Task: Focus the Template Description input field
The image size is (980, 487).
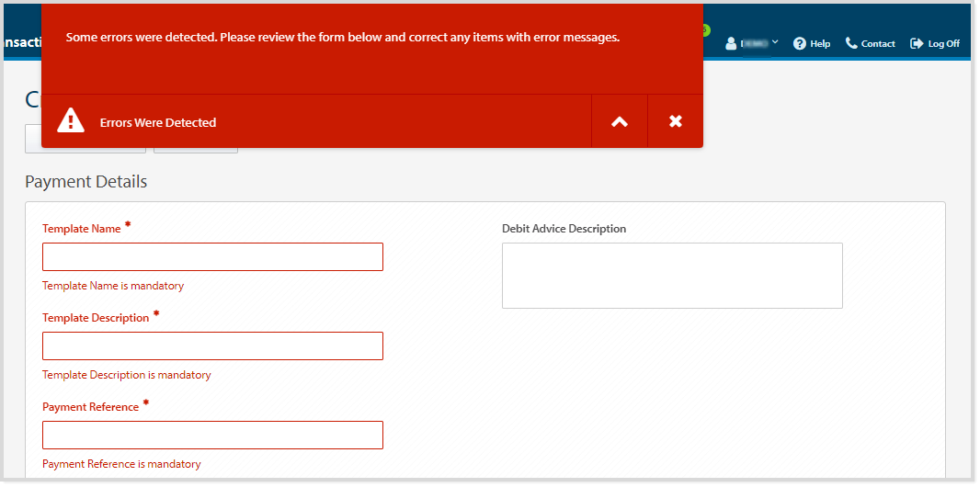Action: click(212, 346)
